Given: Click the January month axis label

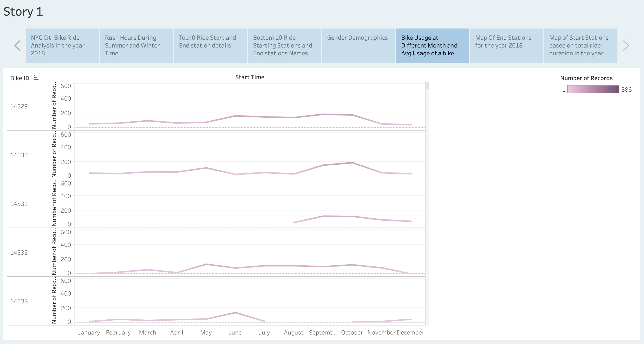Looking at the screenshot, I should point(89,333).
